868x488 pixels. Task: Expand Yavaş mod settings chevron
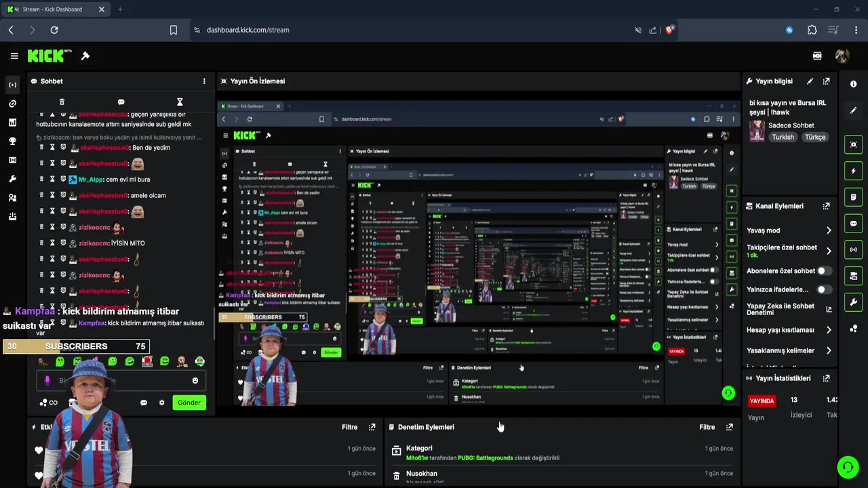(x=829, y=230)
